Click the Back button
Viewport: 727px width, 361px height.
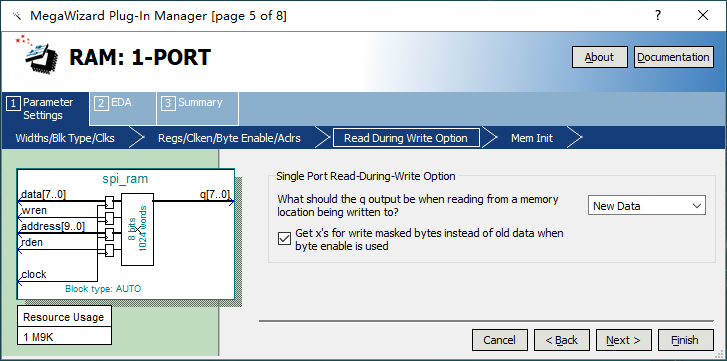click(561, 340)
